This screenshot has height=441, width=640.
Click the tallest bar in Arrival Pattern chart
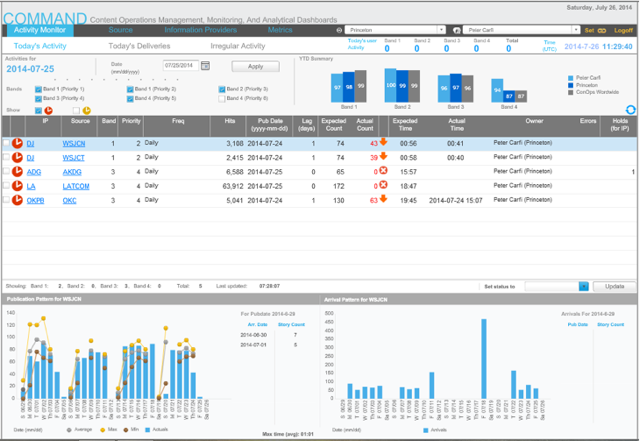click(x=484, y=359)
